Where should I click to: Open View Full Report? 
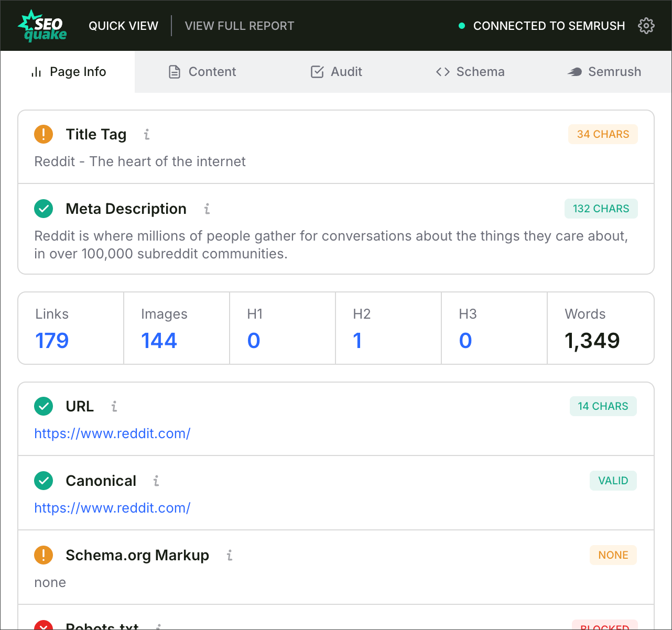pyautogui.click(x=240, y=26)
